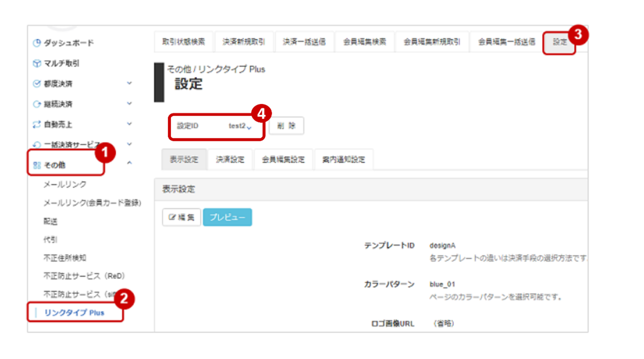Expand the 一括決済サービス submenu
644x359 pixels.
(129, 144)
